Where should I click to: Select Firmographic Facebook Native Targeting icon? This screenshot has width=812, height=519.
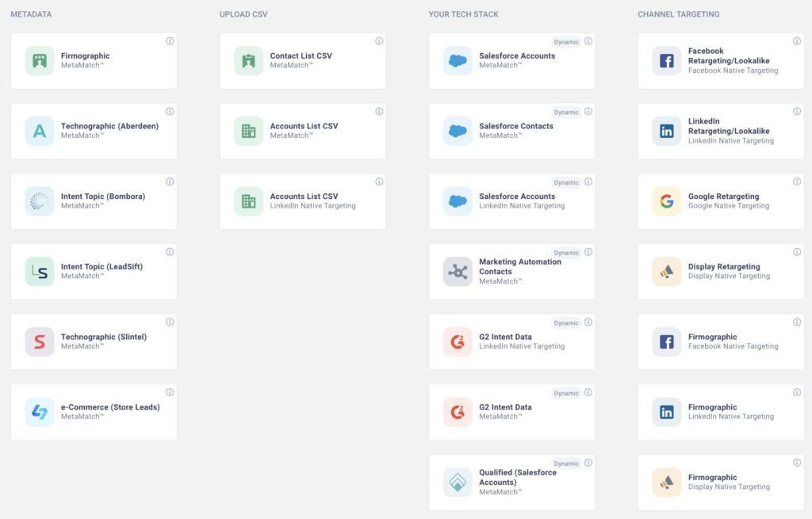tap(667, 342)
